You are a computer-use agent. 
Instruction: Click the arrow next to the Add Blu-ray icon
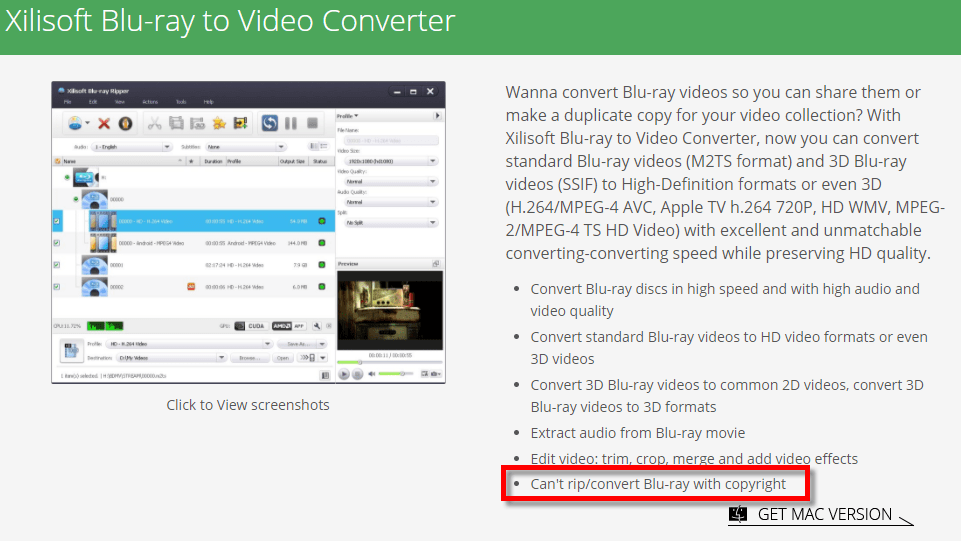point(88,123)
